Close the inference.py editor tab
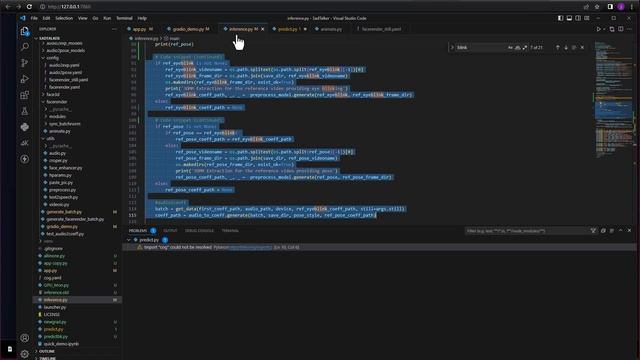The width and height of the screenshot is (640, 360). click(x=262, y=29)
